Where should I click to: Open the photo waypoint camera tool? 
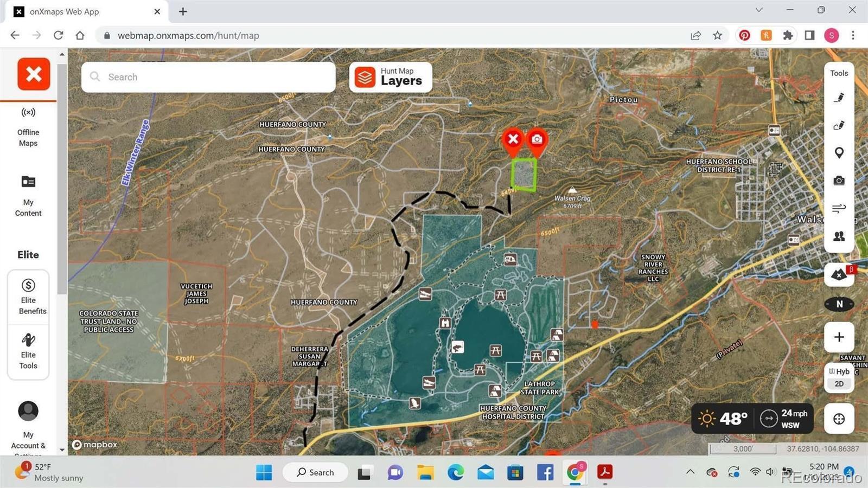click(x=839, y=181)
